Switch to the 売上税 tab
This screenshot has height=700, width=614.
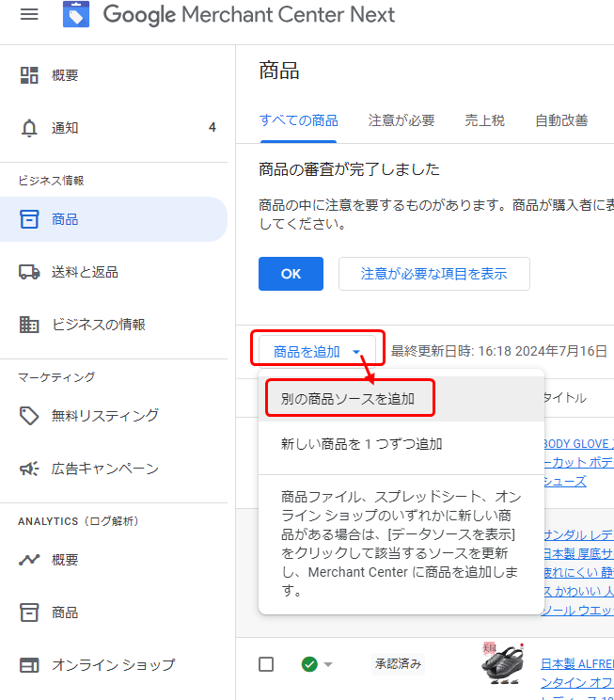(x=484, y=120)
